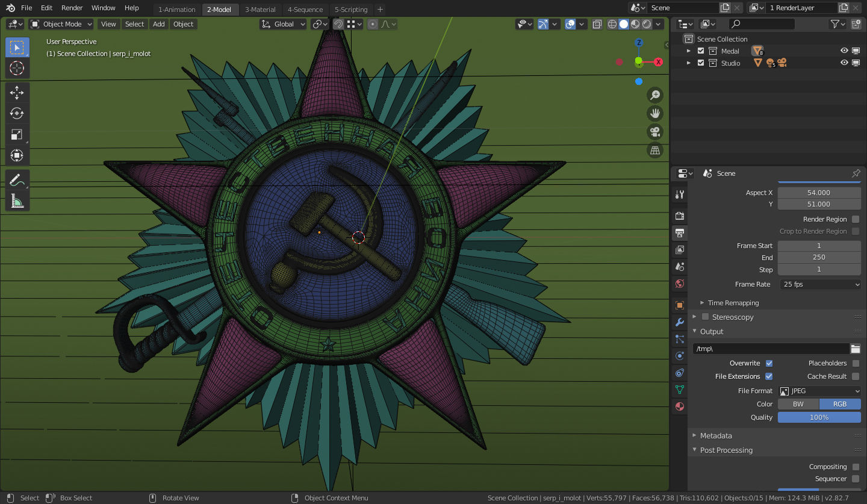This screenshot has height=504, width=867.
Task: Switch to the 5-Scripting workspace tab
Action: point(351,10)
